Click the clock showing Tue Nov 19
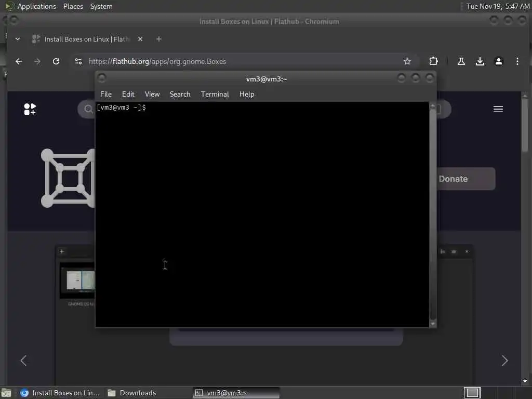This screenshot has width=532, height=399. [497, 6]
